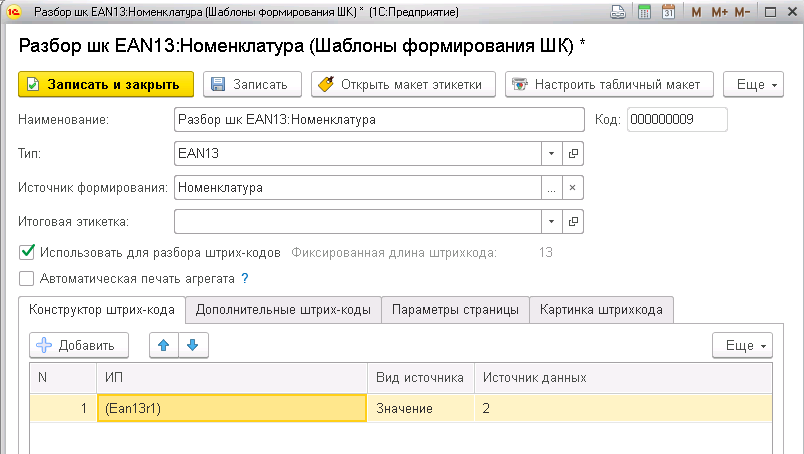Click the empty Итоговая этикетка field
The image size is (804, 454).
[x=358, y=222]
